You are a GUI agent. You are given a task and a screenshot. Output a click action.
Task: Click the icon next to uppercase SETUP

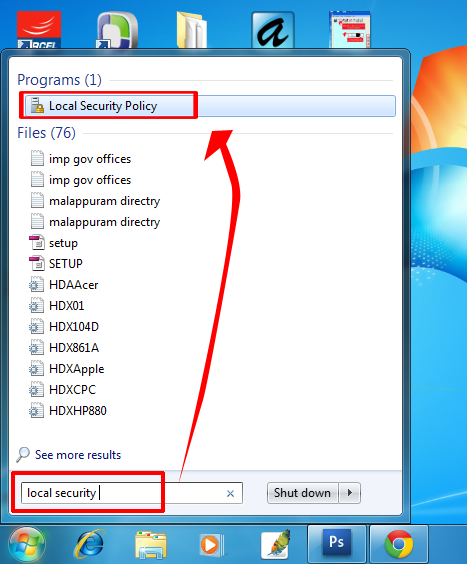[37, 263]
